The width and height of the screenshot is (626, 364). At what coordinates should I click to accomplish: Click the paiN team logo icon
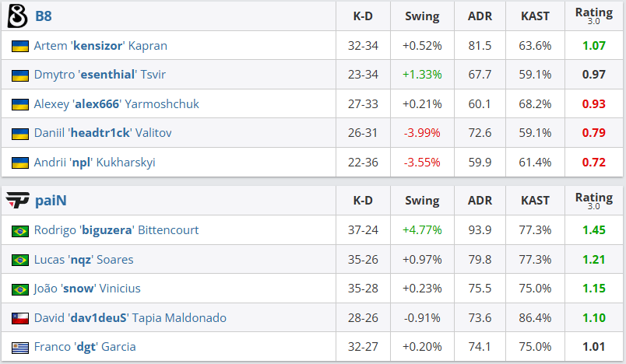18,200
